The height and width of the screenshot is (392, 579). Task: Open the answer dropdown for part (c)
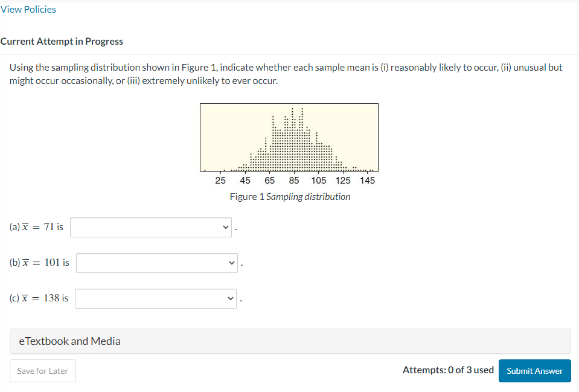[155, 298]
